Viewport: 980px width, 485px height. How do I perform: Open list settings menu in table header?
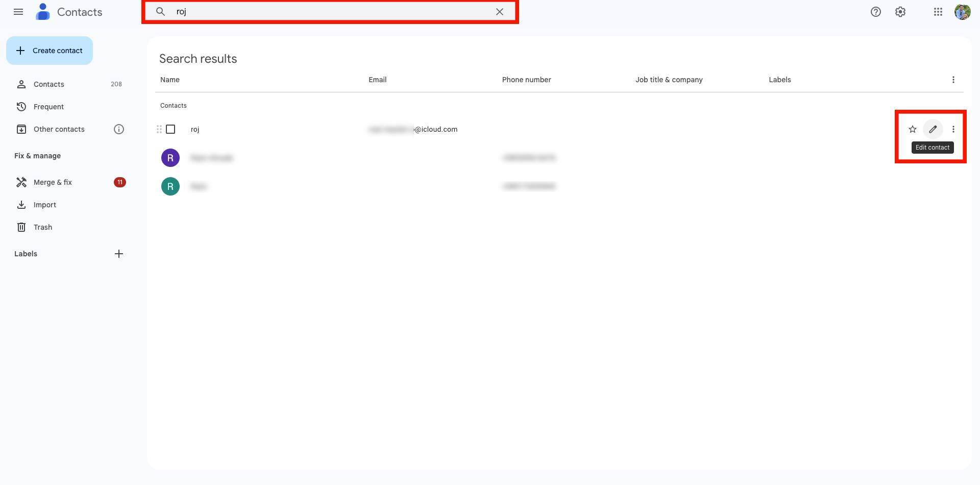click(953, 80)
